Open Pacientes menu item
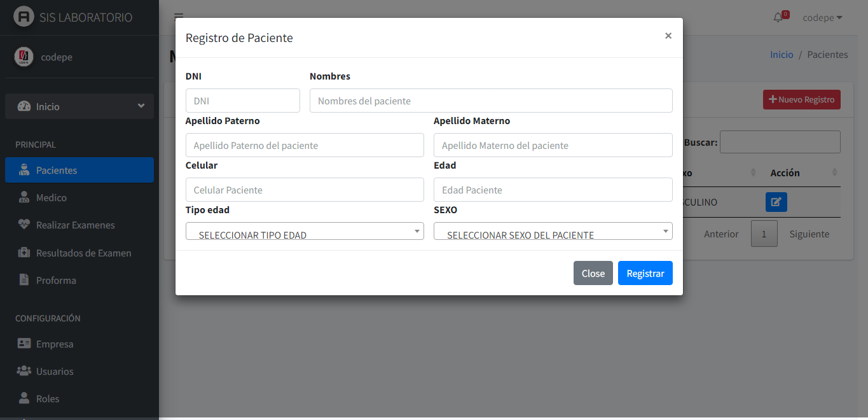The width and height of the screenshot is (868, 420). coord(79,171)
